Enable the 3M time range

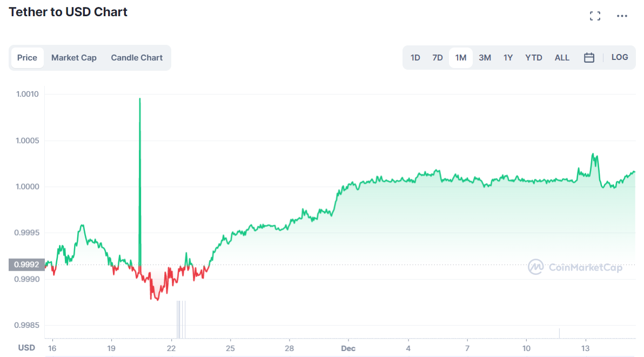pyautogui.click(x=485, y=57)
